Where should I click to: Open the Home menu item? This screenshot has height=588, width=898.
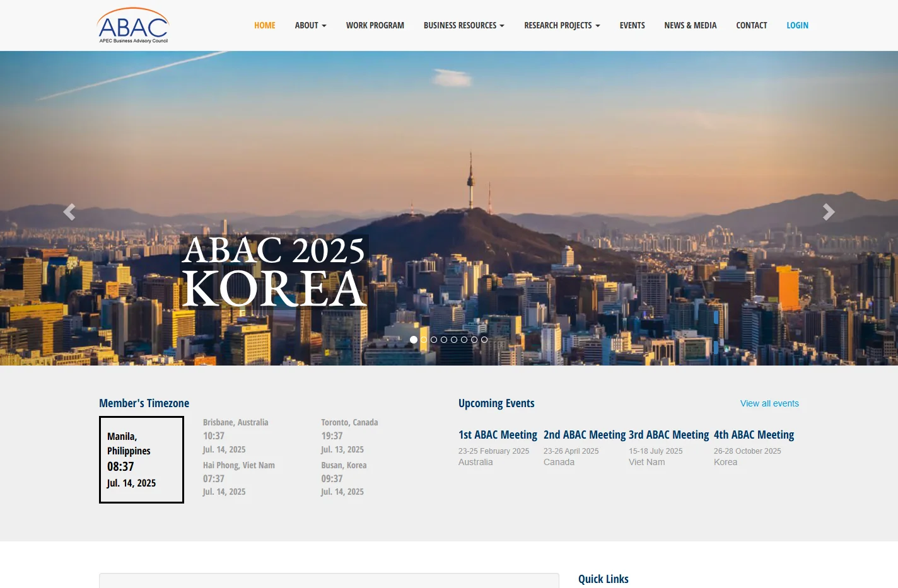pos(265,25)
